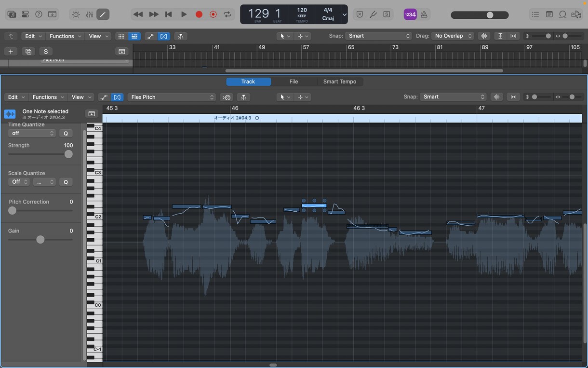This screenshot has width=588, height=368.
Task: Open Quick Help question mark icon
Action: tap(39, 14)
